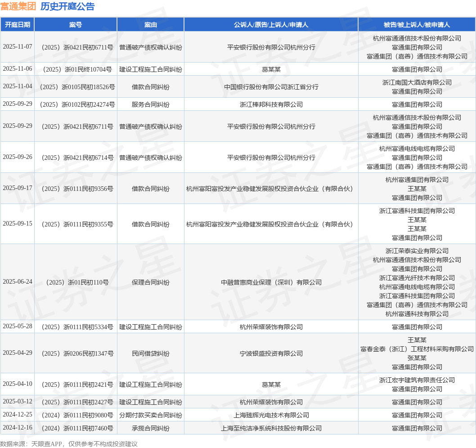
Task: Click date cell 2025-11-04
Action: click(17, 86)
